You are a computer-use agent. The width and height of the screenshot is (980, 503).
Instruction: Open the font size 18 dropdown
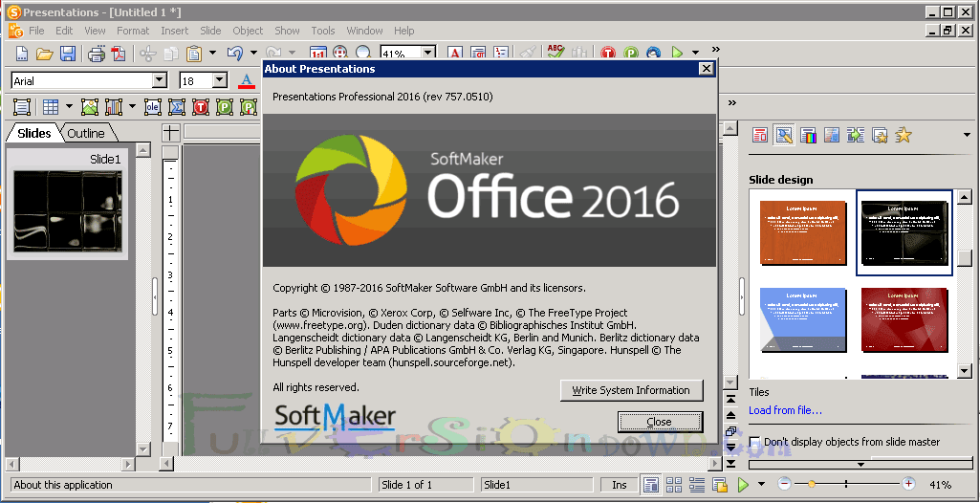pyautogui.click(x=219, y=80)
